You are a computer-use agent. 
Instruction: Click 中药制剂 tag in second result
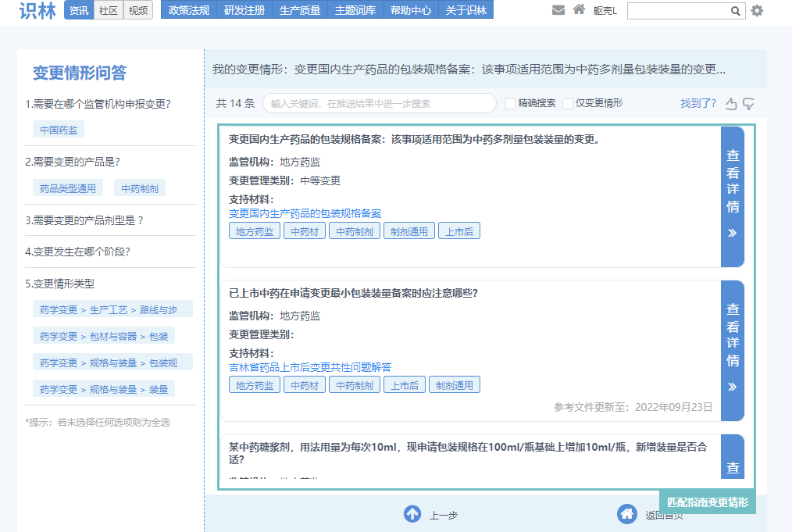355,385
